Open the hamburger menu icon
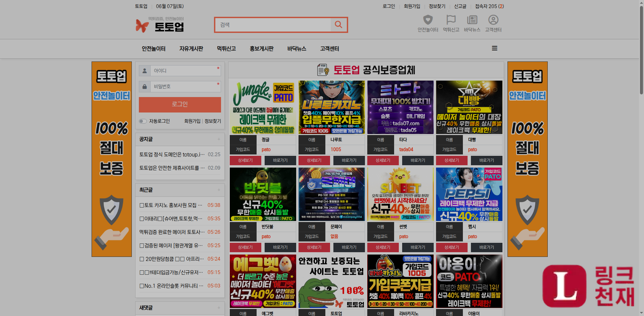Screen dimensions: 644x316 pos(494,48)
